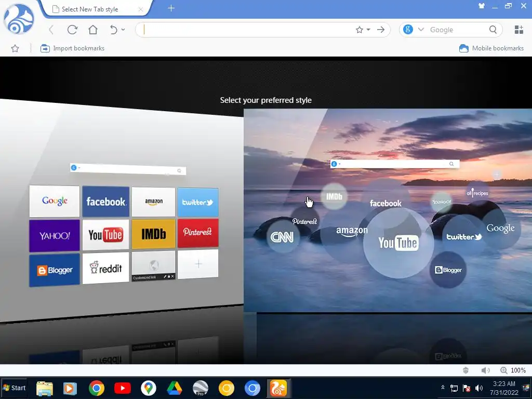This screenshot has width=532, height=399.
Task: Open the extensions grid icon
Action: 519,30
